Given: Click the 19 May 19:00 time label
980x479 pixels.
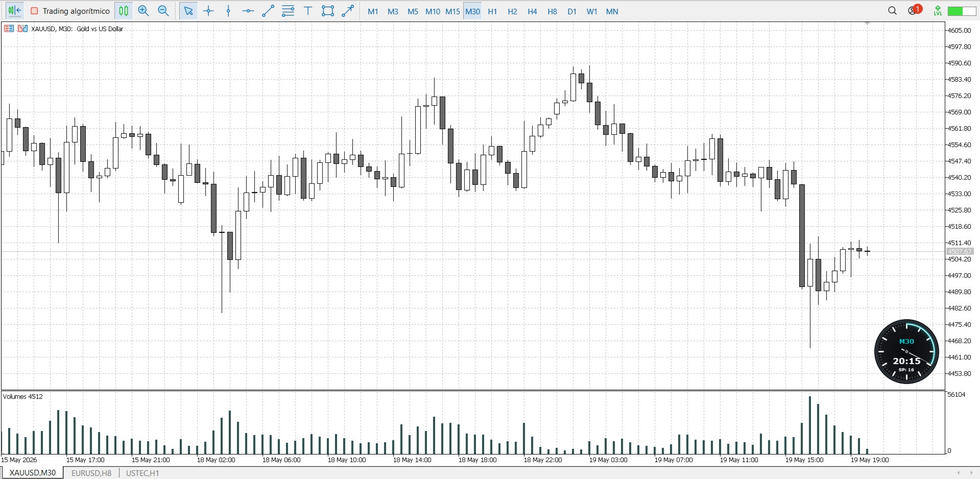Looking at the screenshot, I should [x=870, y=460].
